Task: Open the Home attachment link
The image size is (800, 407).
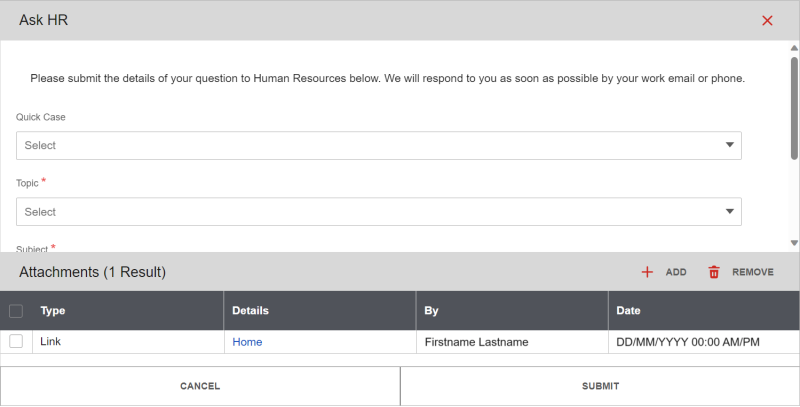Action: [247, 342]
